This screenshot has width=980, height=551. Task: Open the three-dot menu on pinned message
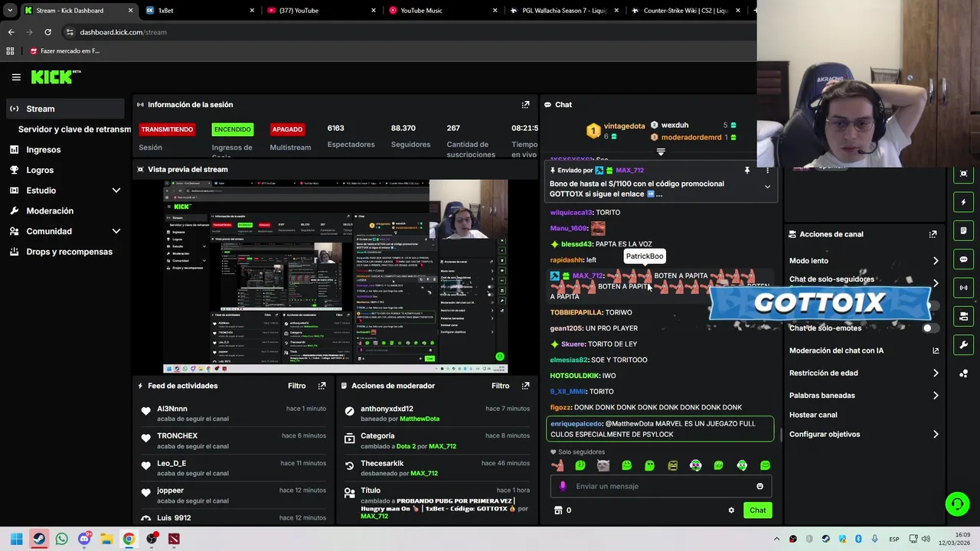coord(767,171)
